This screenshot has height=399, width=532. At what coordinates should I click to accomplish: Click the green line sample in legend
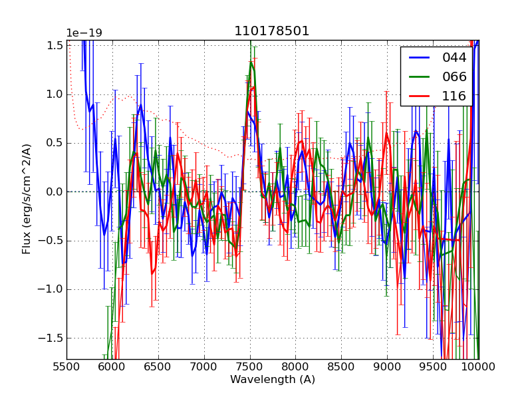pyautogui.click(x=420, y=77)
